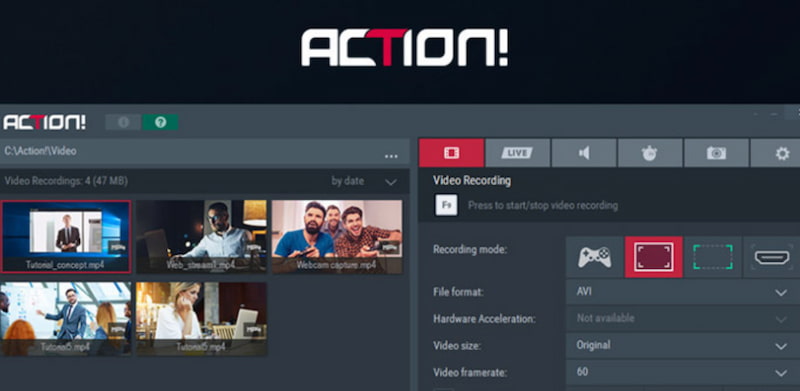Select the HDMI device recording mode icon
The image size is (800, 391).
click(771, 257)
